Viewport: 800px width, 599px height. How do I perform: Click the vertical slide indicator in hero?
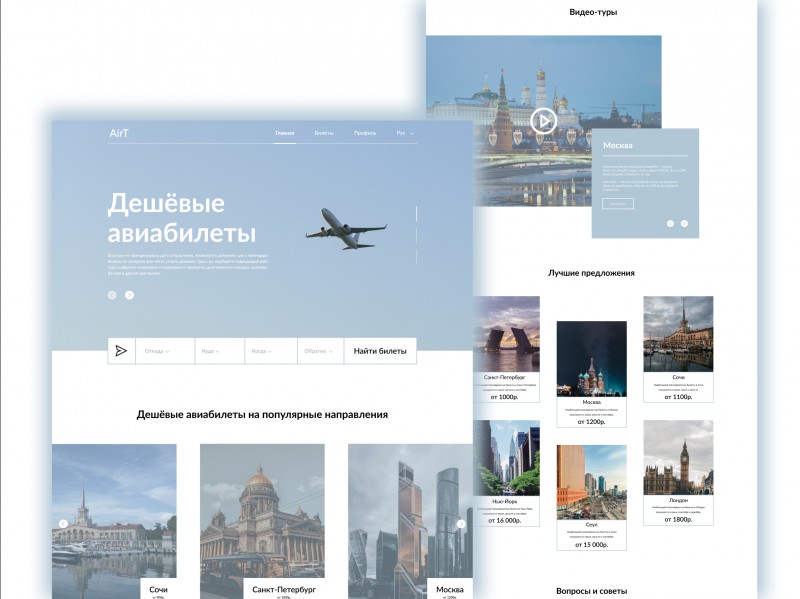(x=416, y=235)
